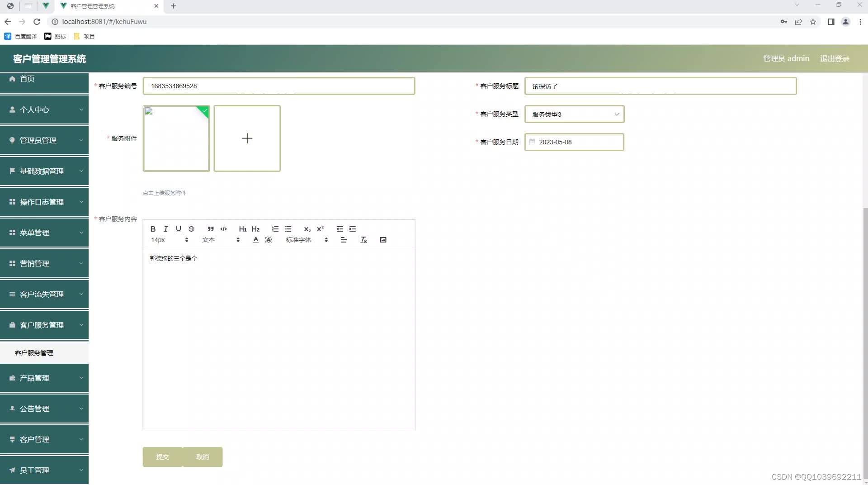
Task: Open the 客户服务类型 select dropdown
Action: pos(574,114)
